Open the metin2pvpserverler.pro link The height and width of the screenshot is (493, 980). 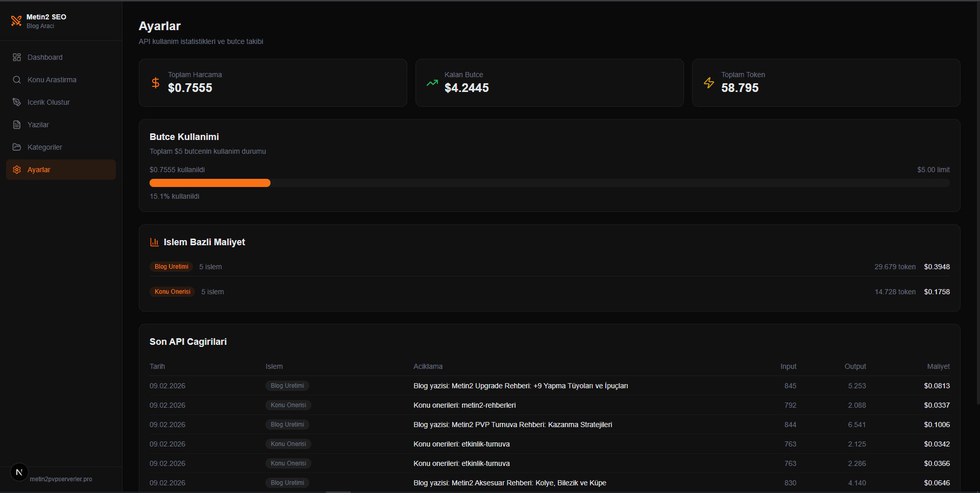[61, 479]
